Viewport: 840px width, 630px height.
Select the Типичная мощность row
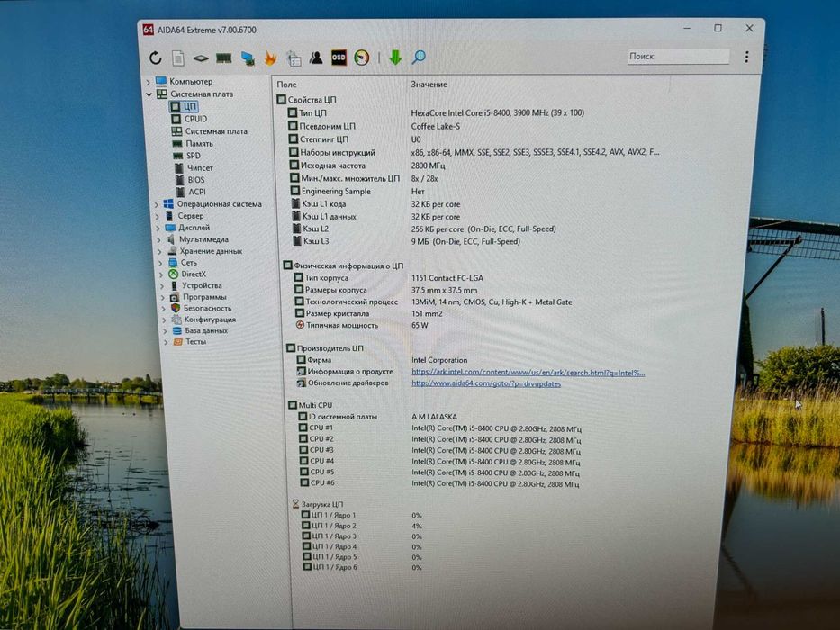tap(362, 325)
